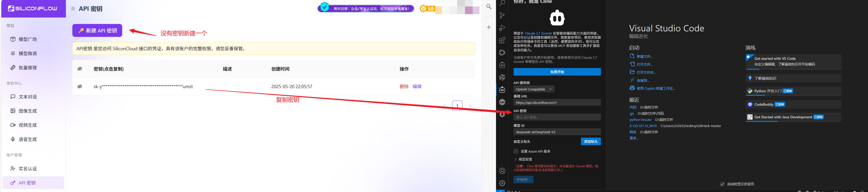The width and height of the screenshot is (868, 192).
Task: Check the 设置 Azure API 版本 checkbox
Action: coord(516,151)
